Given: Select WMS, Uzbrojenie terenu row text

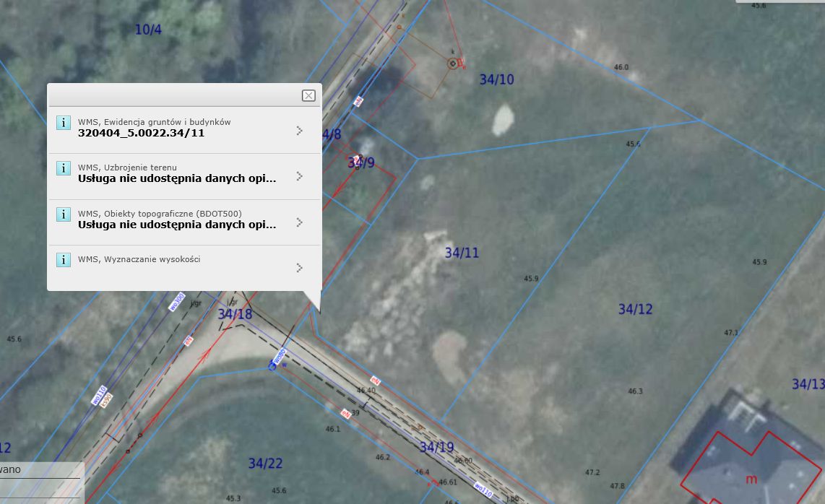Looking at the screenshot, I should click(127, 168).
